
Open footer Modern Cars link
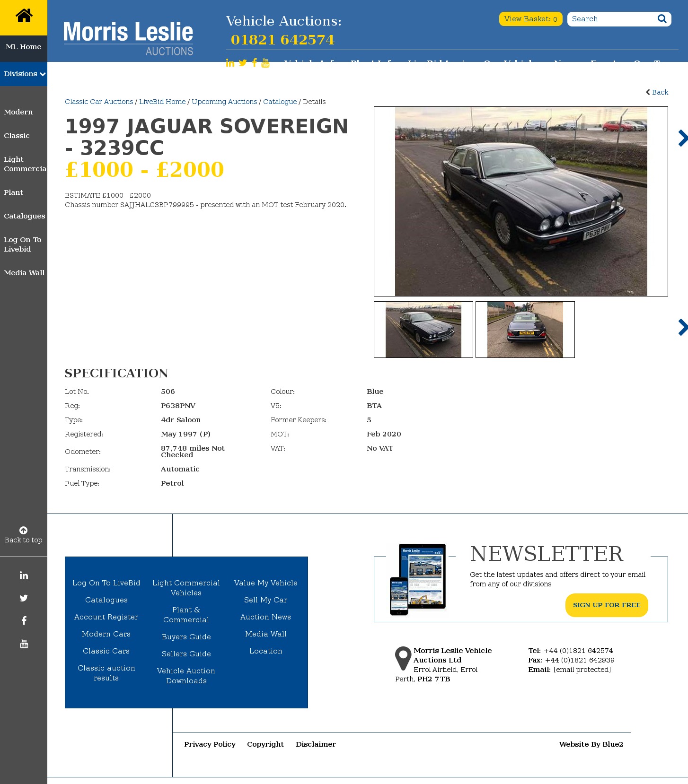106,634
